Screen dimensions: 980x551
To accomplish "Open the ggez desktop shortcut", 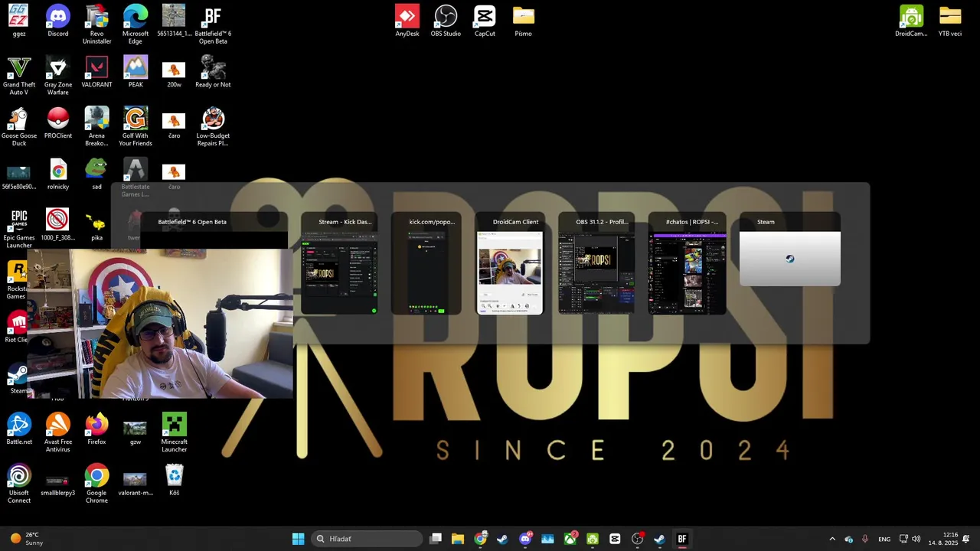I will [x=19, y=21].
